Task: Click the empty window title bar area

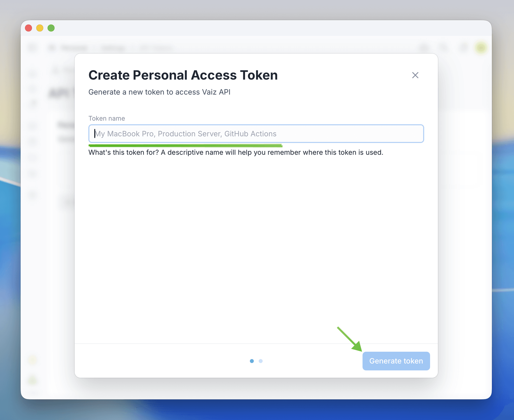Action: (245, 28)
